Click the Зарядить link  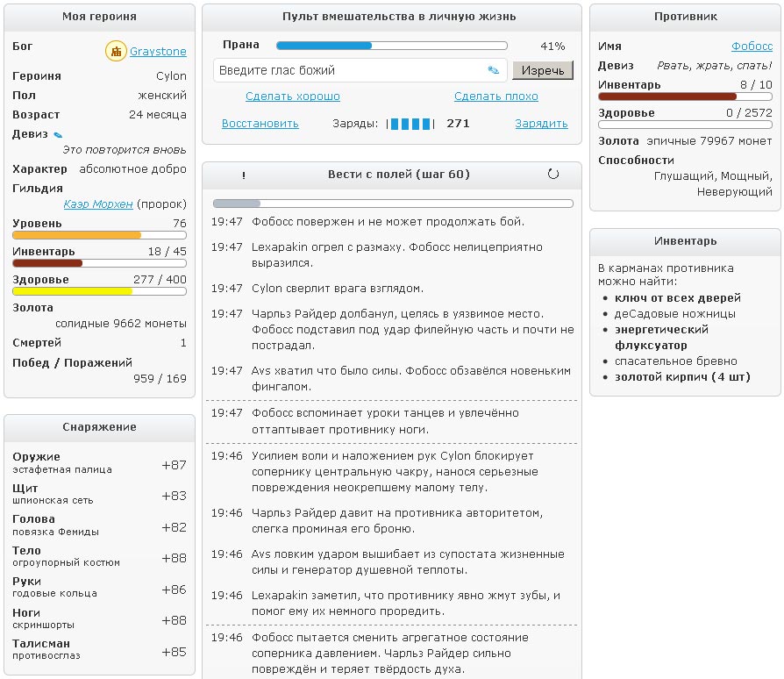pos(541,124)
